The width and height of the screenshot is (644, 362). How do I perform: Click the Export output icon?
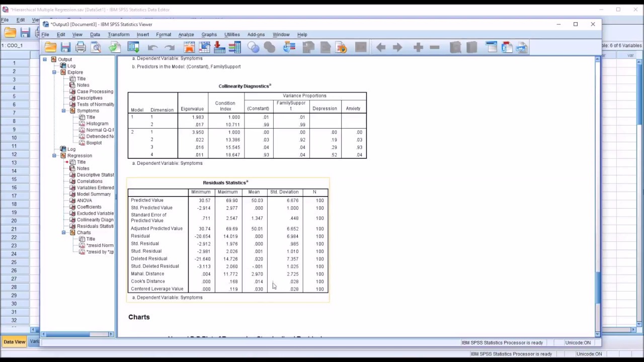tap(115, 47)
